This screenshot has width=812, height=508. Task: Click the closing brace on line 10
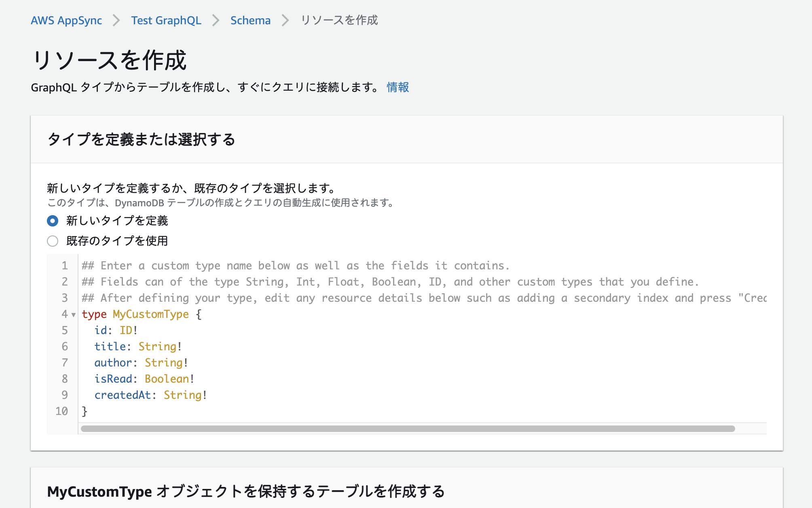pos(85,411)
